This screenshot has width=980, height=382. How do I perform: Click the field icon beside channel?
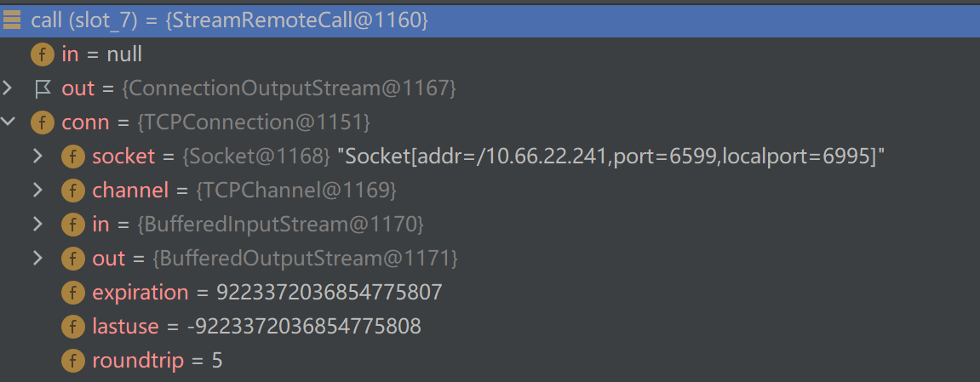pos(72,191)
